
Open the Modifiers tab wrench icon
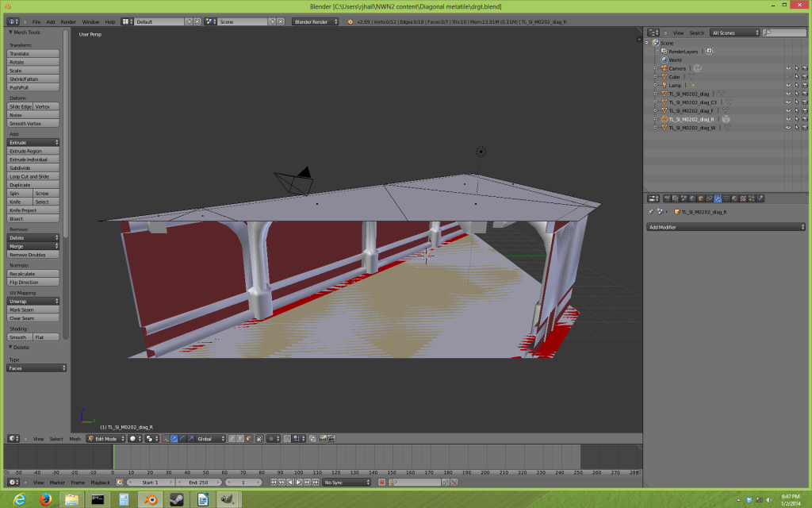pyautogui.click(x=718, y=198)
